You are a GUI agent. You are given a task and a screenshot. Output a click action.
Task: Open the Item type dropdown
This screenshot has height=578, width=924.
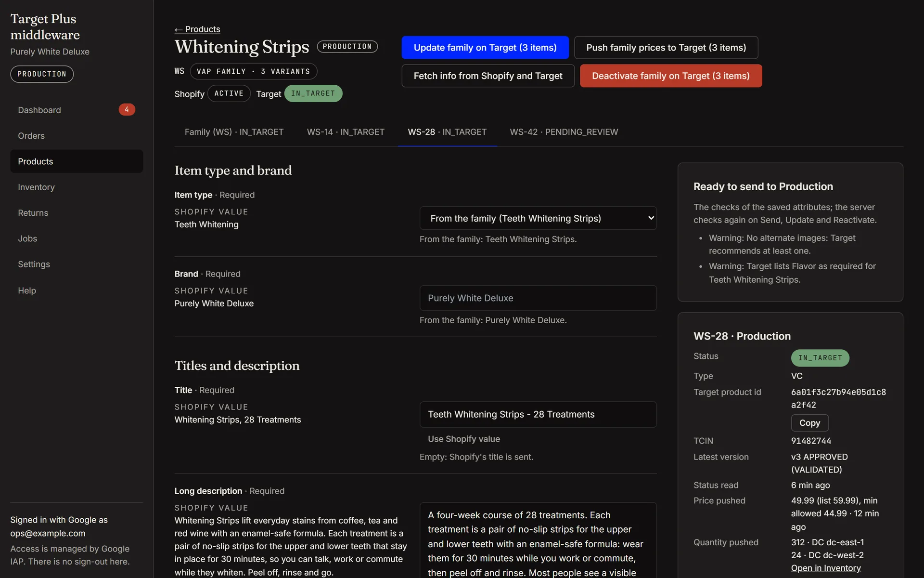point(538,218)
